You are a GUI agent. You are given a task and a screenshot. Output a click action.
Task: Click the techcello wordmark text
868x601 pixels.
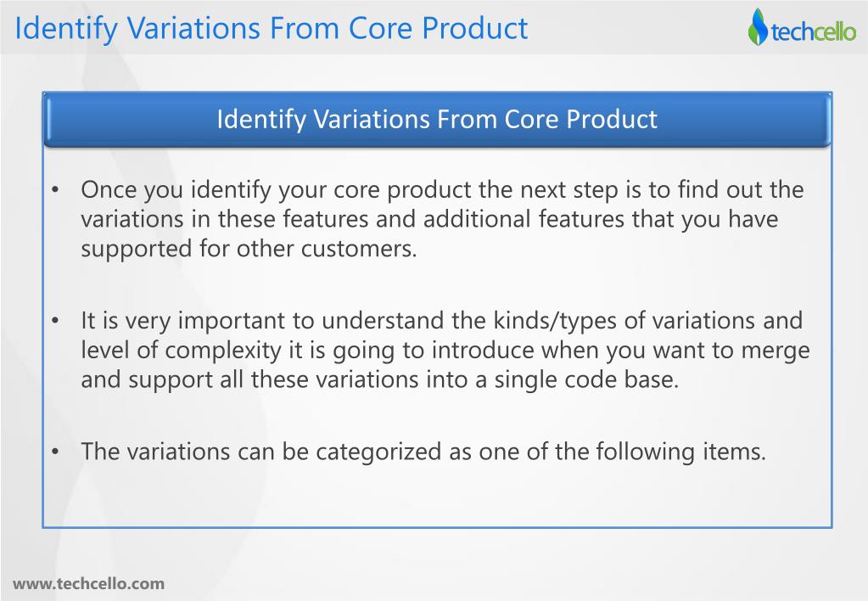click(813, 31)
